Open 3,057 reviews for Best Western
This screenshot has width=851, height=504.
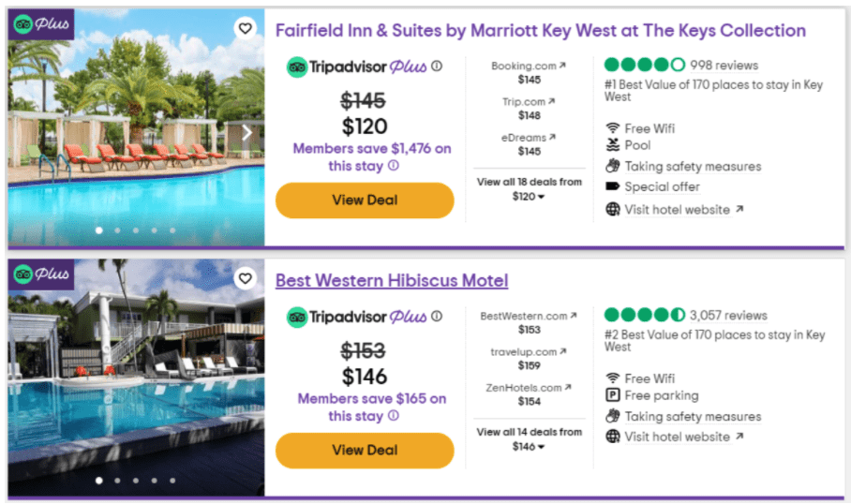tap(728, 315)
